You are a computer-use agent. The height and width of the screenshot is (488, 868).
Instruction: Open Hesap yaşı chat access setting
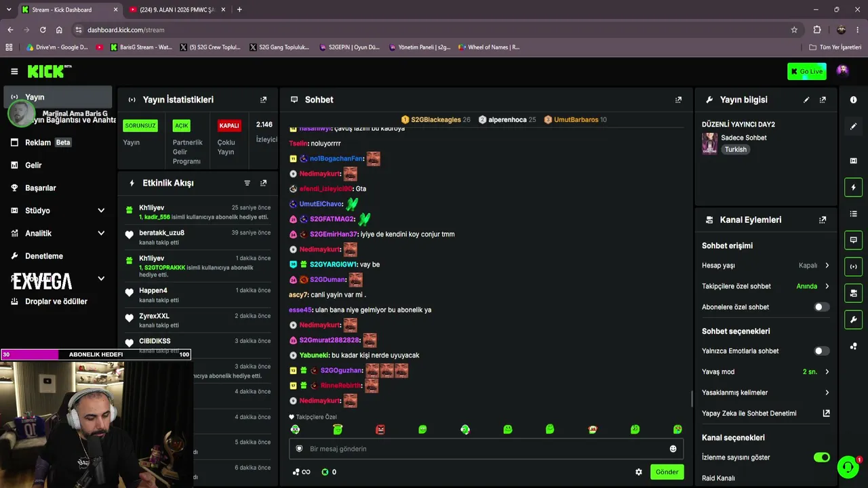(x=766, y=266)
